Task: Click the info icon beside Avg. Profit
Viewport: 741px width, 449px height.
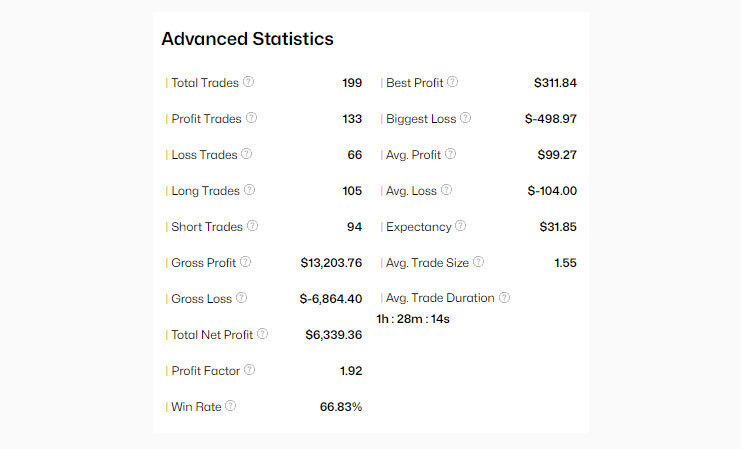Action: click(x=450, y=154)
